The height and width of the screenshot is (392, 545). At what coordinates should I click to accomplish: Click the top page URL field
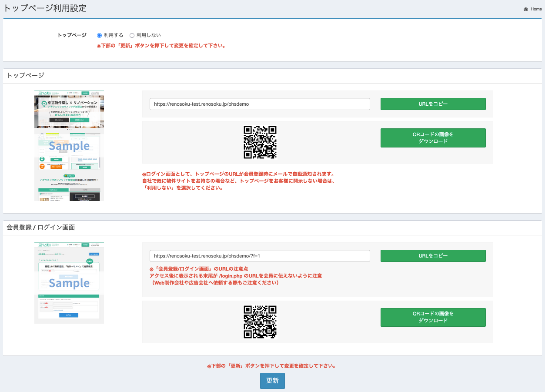pos(260,104)
